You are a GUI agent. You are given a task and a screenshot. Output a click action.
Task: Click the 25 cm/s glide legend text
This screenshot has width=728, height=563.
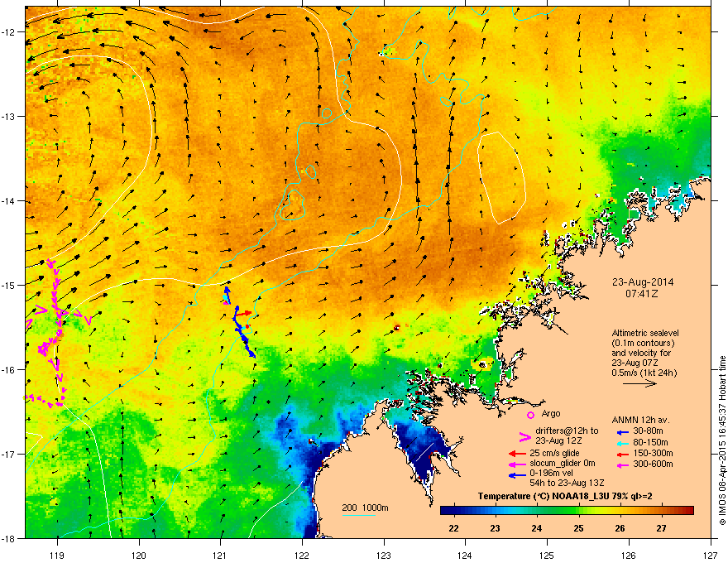point(554,453)
